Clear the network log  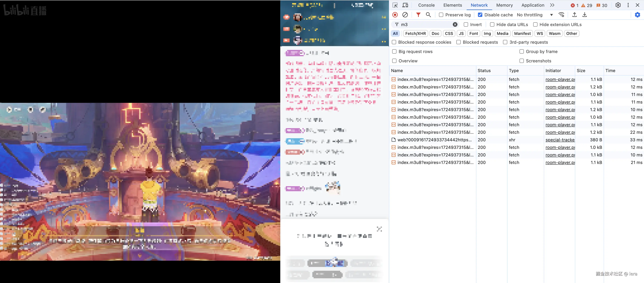405,15
